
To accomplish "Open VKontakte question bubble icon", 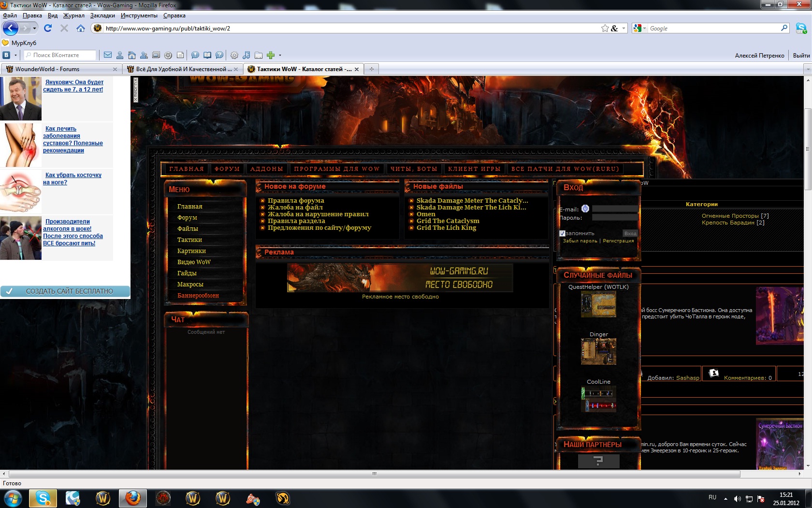I will pyautogui.click(x=219, y=55).
